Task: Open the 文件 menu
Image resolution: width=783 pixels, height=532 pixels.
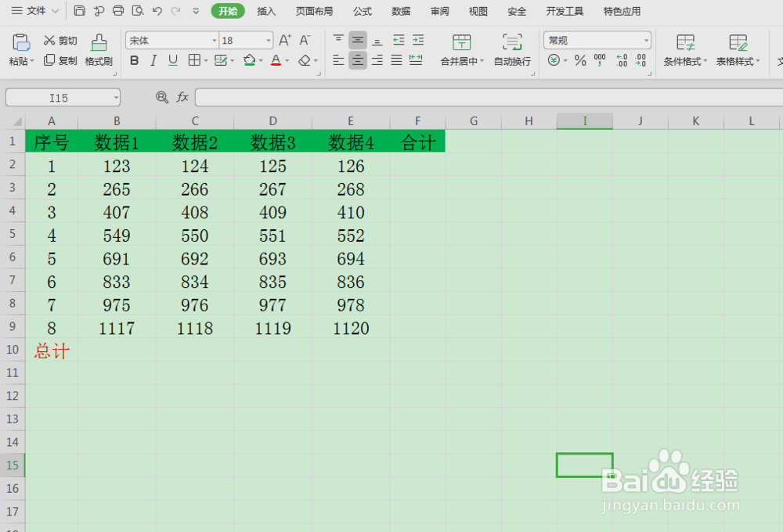Action: pyautogui.click(x=34, y=10)
